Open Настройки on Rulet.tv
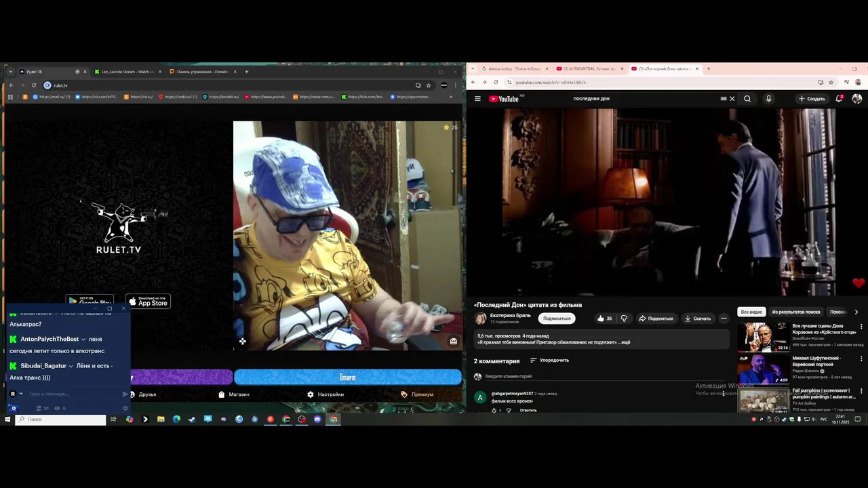Viewport: 868px width, 488px height. (325, 394)
